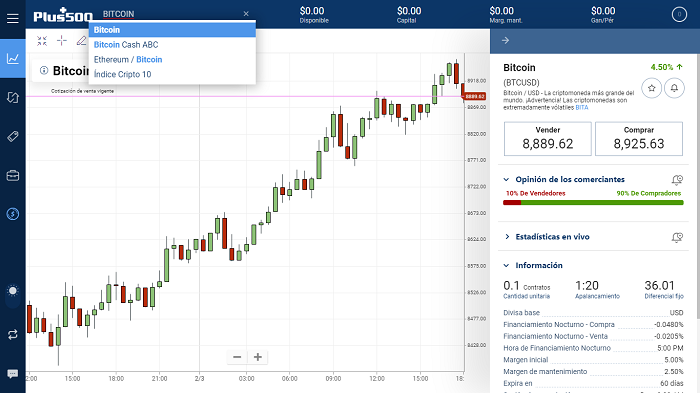Select Ethereum / Bitcoin suggestion
Viewport: 700px width, 393px height.
point(172,59)
